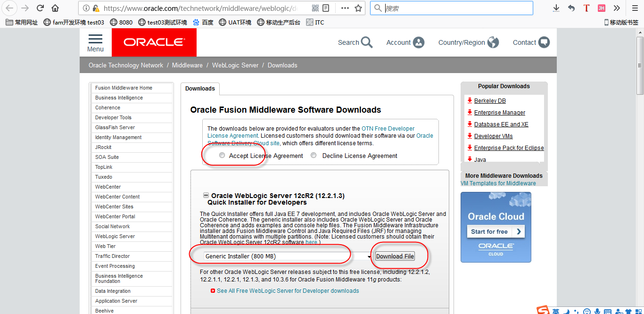Open the browser downloads arrow
644x314 pixels.
tap(556, 8)
